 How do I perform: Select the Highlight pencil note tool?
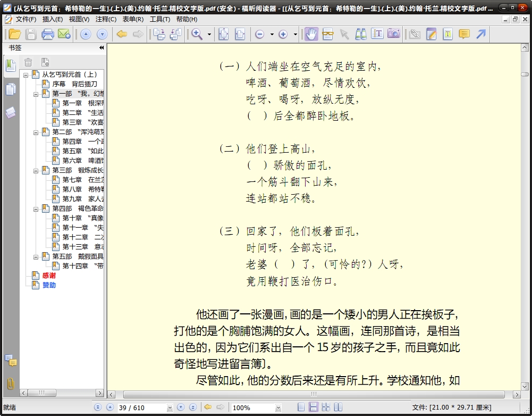click(431, 34)
